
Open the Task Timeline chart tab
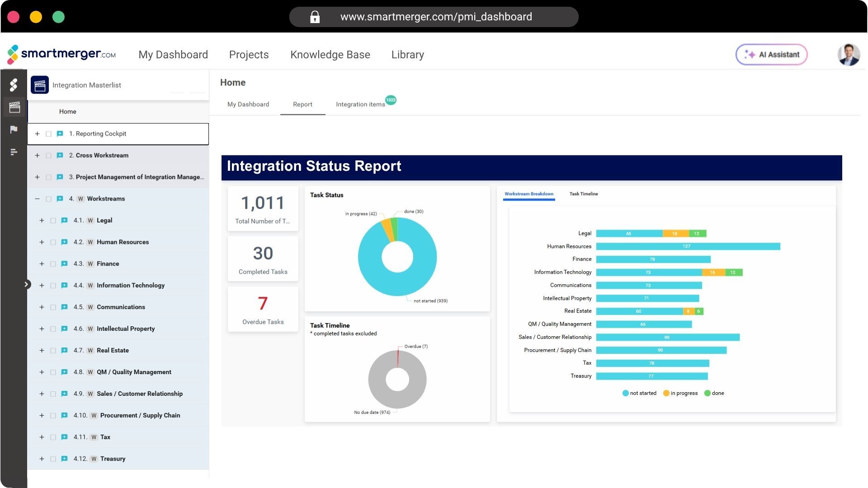coord(583,194)
